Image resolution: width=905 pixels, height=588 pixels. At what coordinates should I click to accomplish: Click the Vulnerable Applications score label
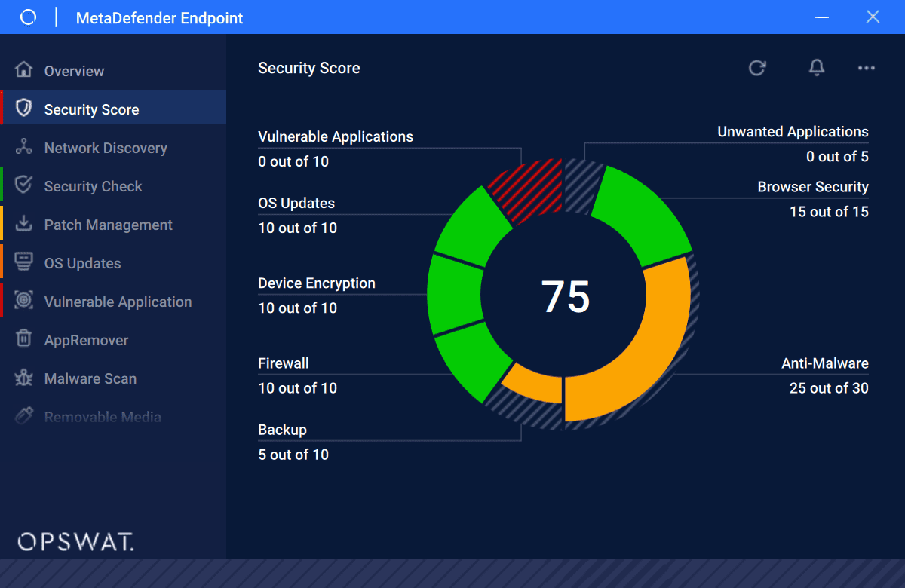tap(336, 136)
